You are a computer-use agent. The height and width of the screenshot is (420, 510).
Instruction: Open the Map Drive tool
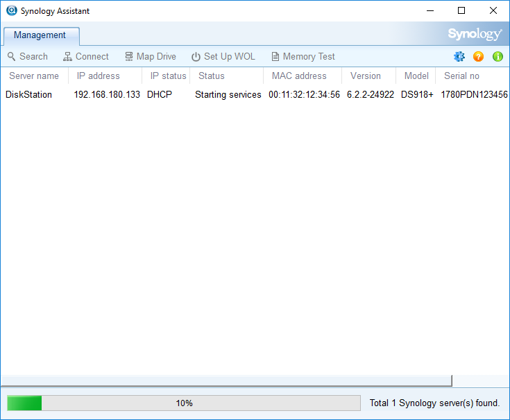(151, 57)
